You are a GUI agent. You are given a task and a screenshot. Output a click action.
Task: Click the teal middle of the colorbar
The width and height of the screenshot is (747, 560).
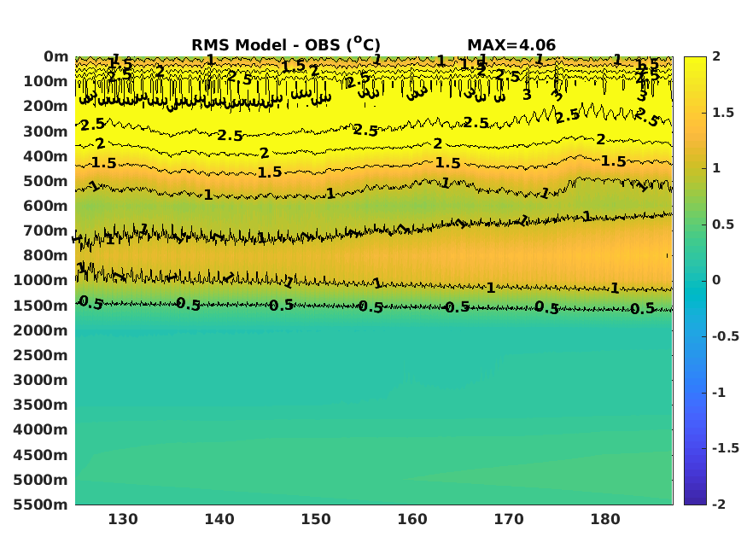pyautogui.click(x=695, y=281)
